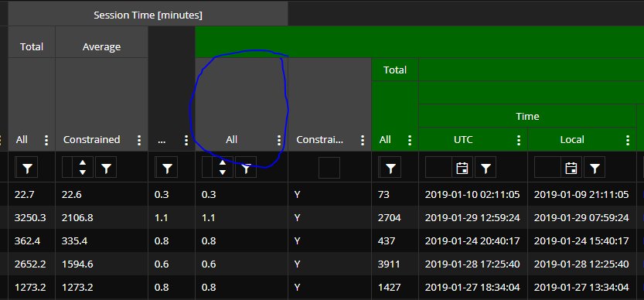Focus the date input in UTC filter
The height and width of the screenshot is (300, 644).
pos(439,168)
